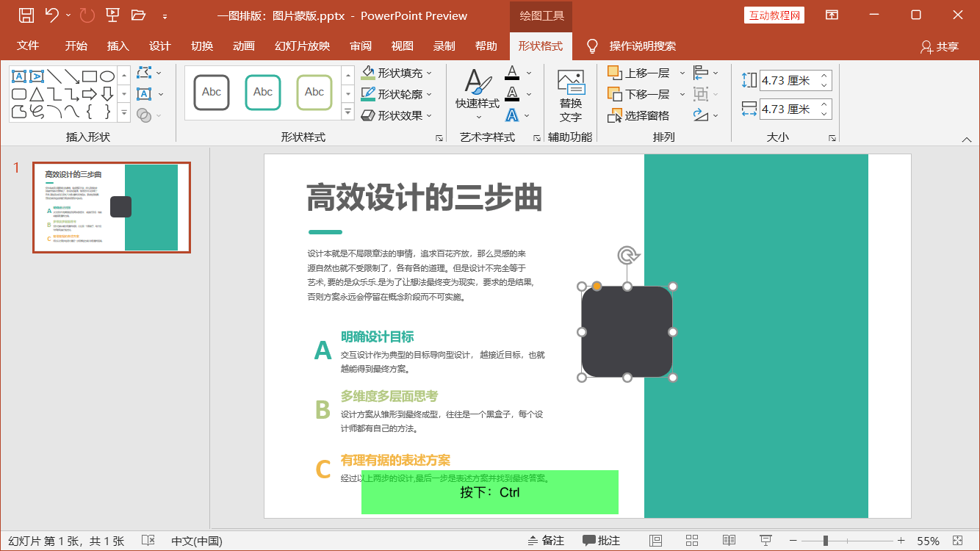This screenshot has width=980, height=551.
Task: Switch to Normal view in status bar
Action: pyautogui.click(x=656, y=541)
